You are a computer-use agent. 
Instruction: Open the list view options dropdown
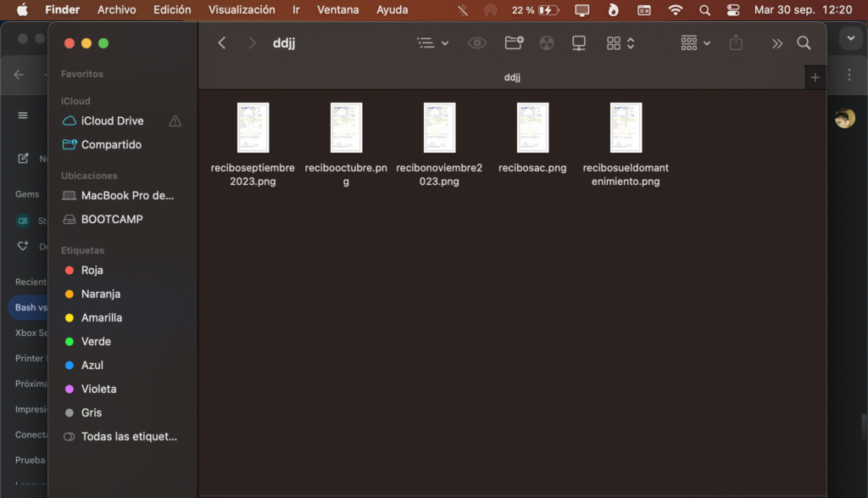point(432,43)
